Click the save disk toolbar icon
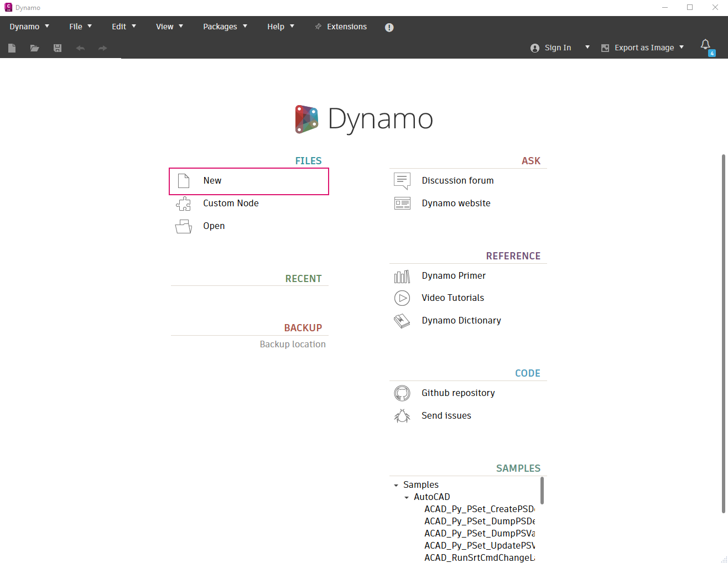Screen dimensions: 728x563 (x=58, y=48)
